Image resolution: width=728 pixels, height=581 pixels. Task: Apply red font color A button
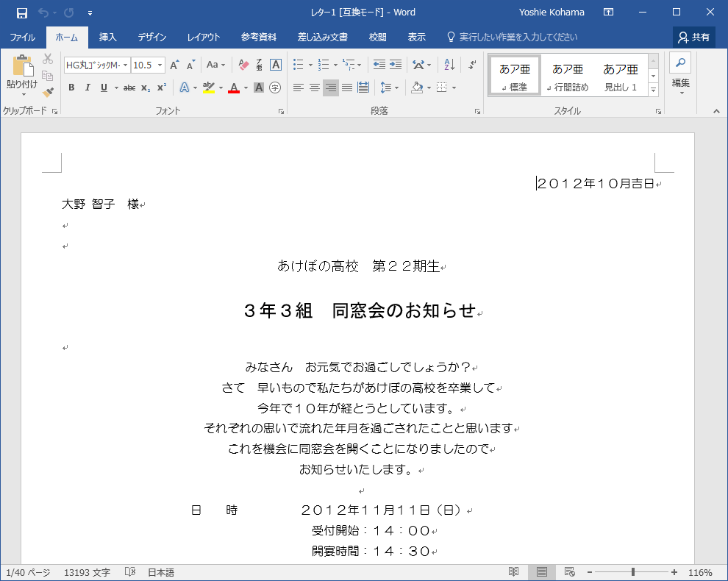coord(234,88)
